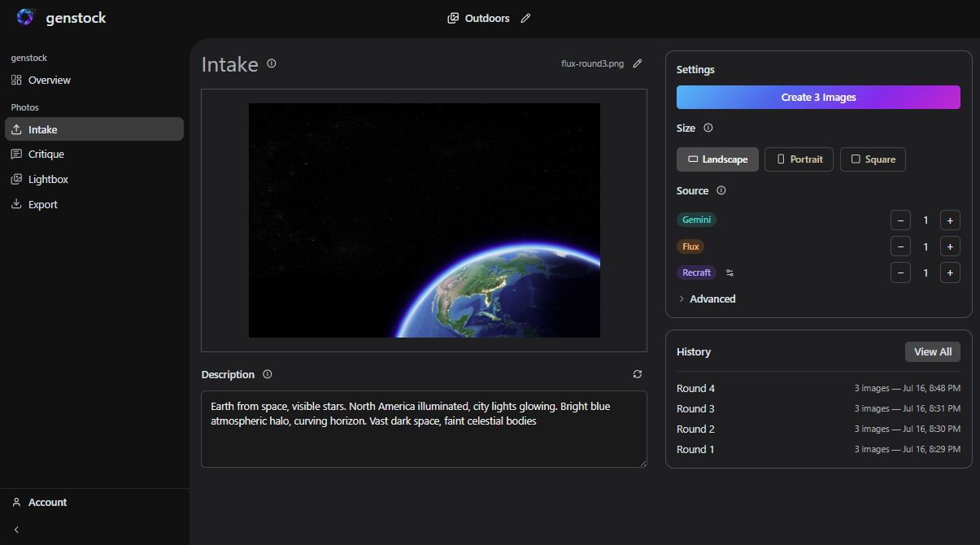Increase Flux image count
The height and width of the screenshot is (545, 980).
(x=950, y=246)
